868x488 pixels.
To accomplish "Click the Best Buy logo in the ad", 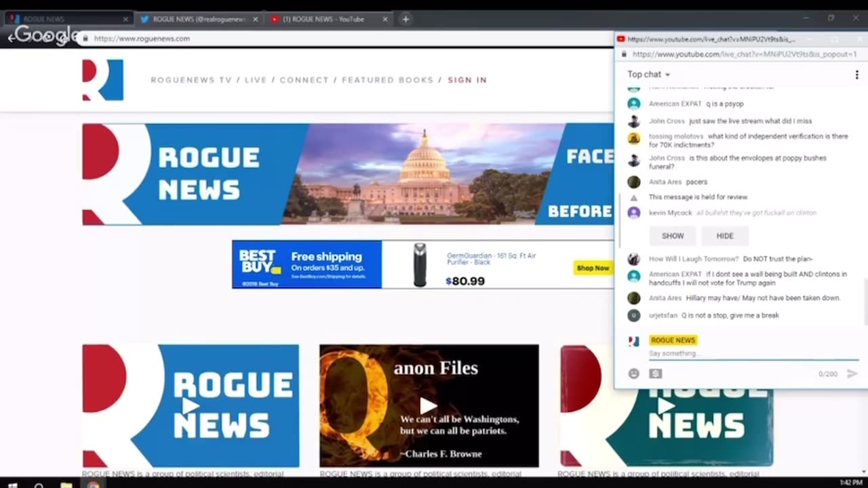I will click(x=259, y=260).
